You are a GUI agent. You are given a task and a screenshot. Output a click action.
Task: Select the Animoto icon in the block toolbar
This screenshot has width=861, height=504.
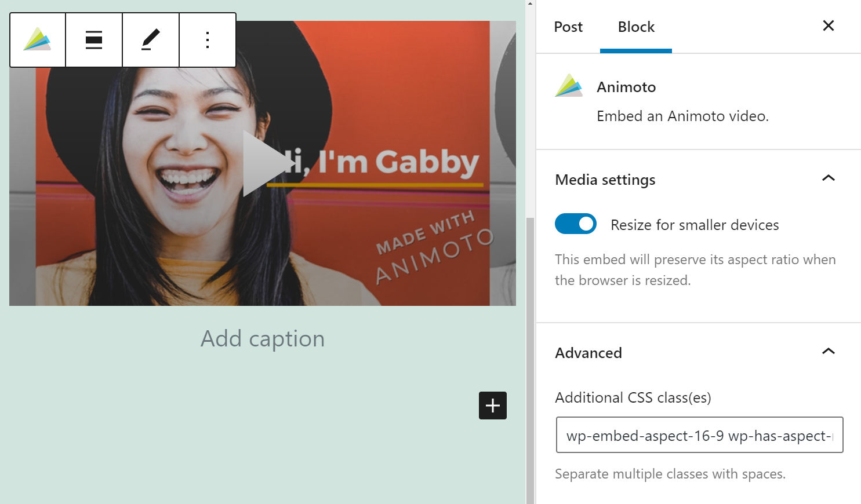[37, 40]
